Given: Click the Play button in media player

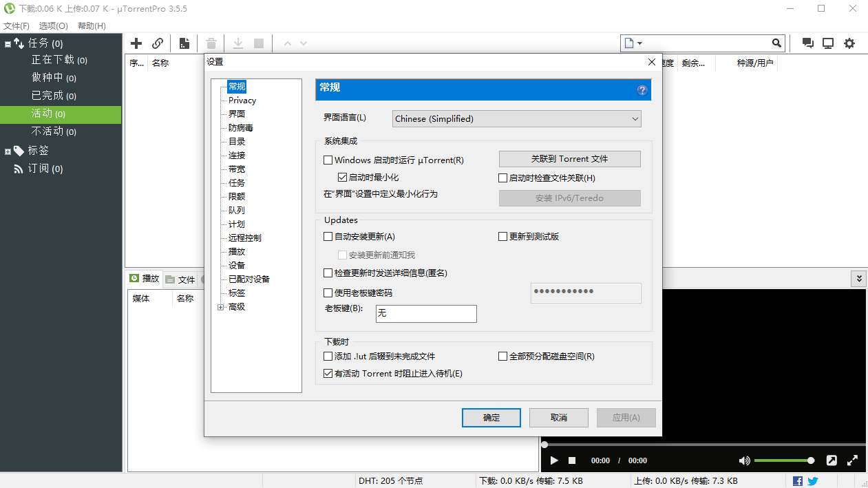Looking at the screenshot, I should [554, 460].
